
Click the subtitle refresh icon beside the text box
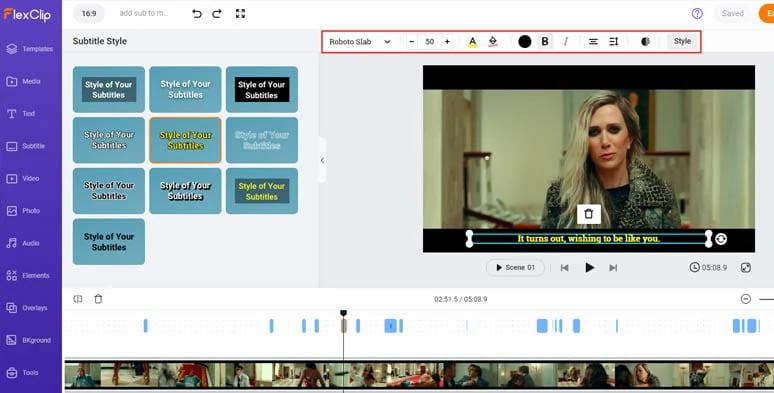(x=721, y=239)
